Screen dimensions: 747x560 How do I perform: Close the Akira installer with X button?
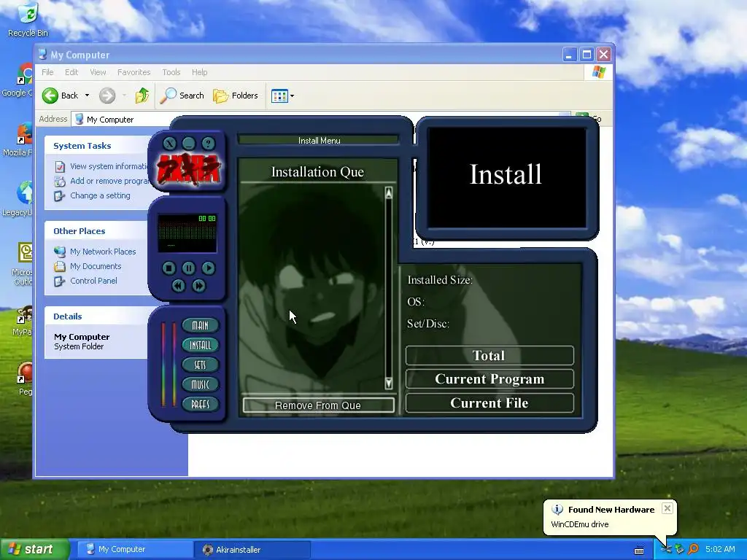click(x=169, y=144)
